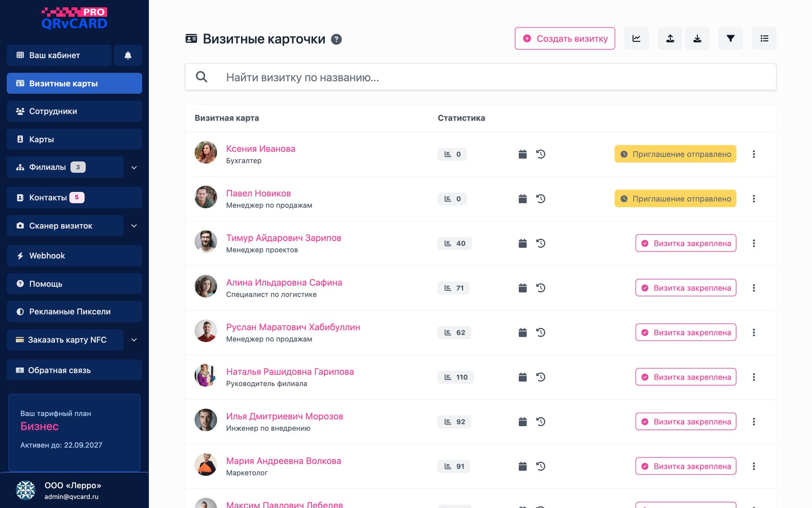Open Рекламные Пиксели sidebar item
Image resolution: width=812 pixels, height=508 pixels.
tap(74, 312)
